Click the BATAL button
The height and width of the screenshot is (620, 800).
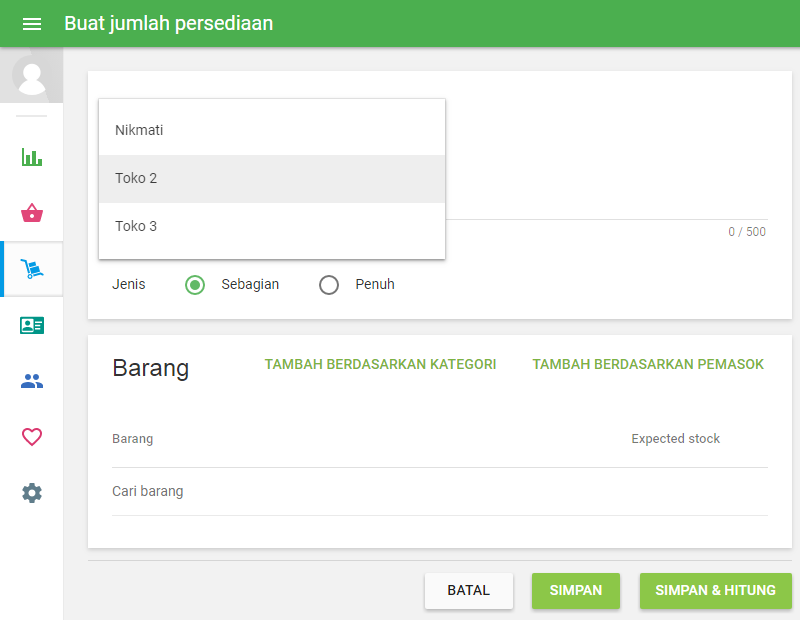coord(469,591)
